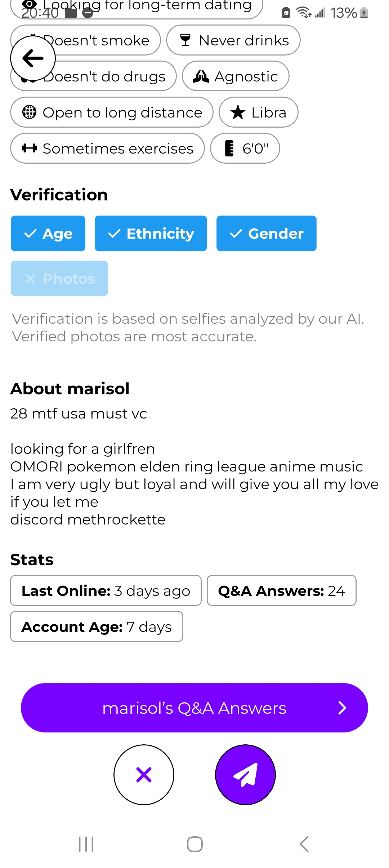The image size is (389, 868).
Task: Tap the Gender verified checkmark badge
Action: [266, 234]
